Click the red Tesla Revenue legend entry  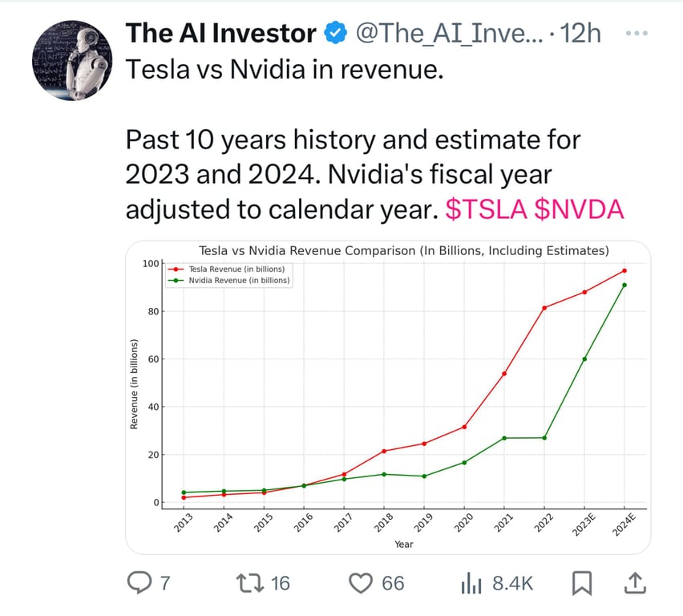coord(236,269)
